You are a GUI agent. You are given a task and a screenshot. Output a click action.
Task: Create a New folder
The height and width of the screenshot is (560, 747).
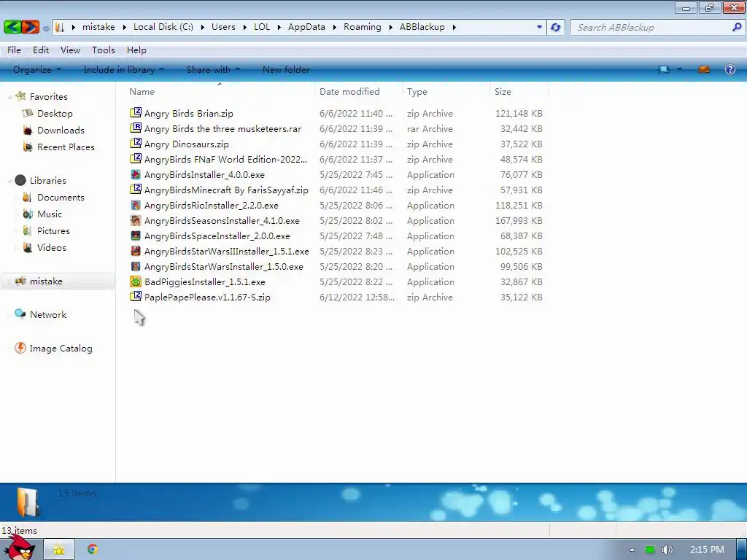286,69
